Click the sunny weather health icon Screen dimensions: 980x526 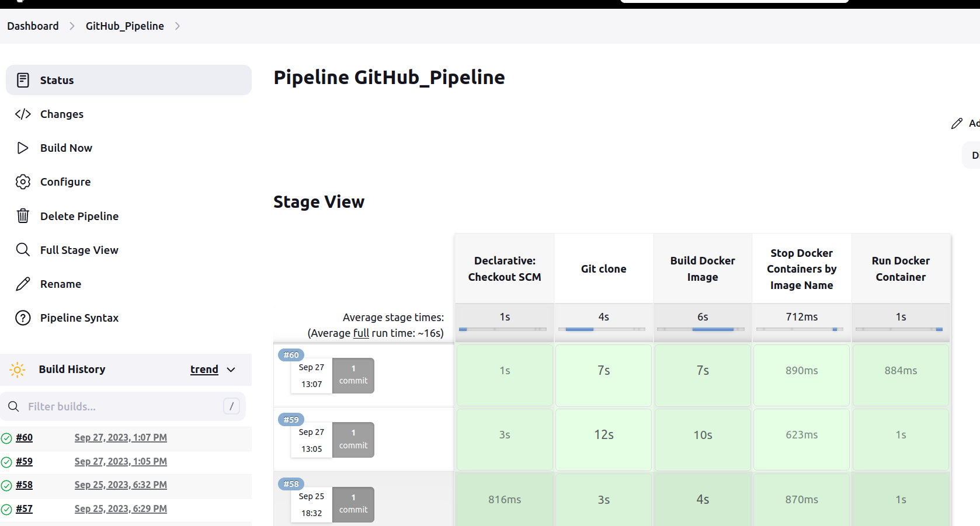[x=17, y=369]
